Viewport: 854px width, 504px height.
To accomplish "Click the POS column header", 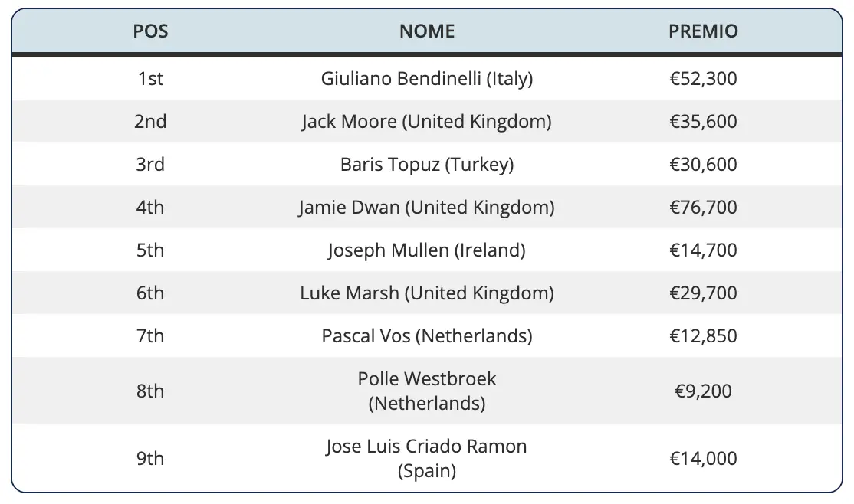I will point(150,31).
